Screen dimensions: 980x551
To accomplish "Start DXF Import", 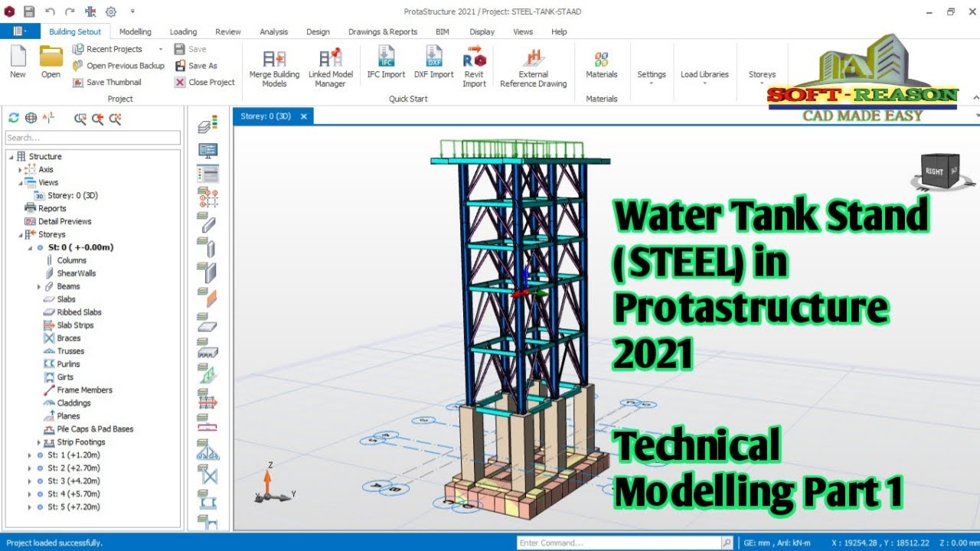I will point(434,63).
